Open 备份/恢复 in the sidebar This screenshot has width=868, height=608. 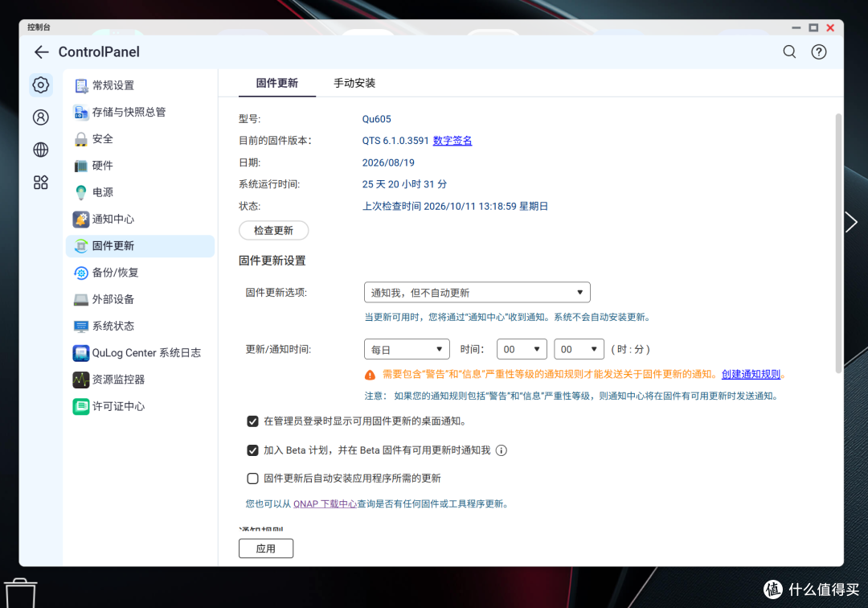[x=140, y=273]
